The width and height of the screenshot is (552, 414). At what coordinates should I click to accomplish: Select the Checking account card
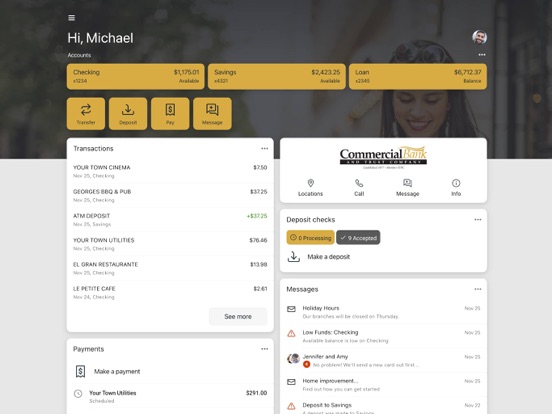(x=136, y=76)
